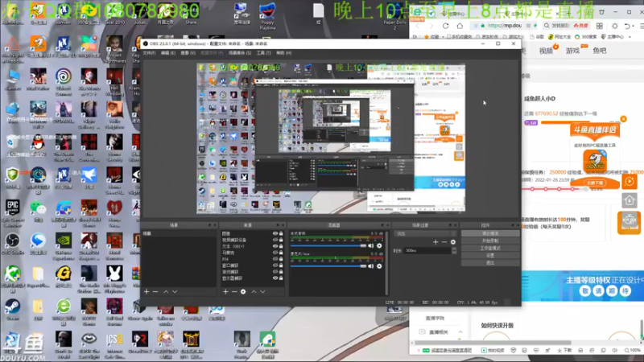Add a new scene with plus icon
Viewport: 644px width, 362px height.
pos(147,291)
